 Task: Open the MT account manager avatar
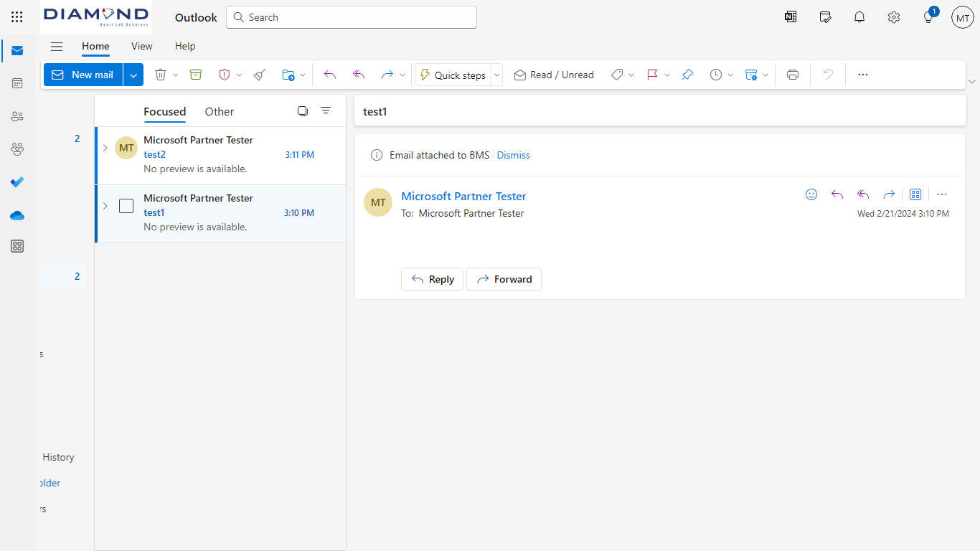963,17
